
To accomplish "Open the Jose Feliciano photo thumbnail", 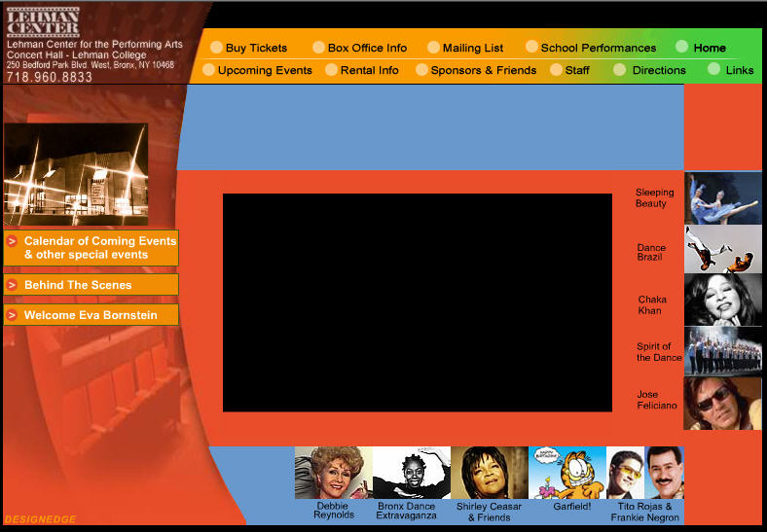I will click(x=723, y=404).
